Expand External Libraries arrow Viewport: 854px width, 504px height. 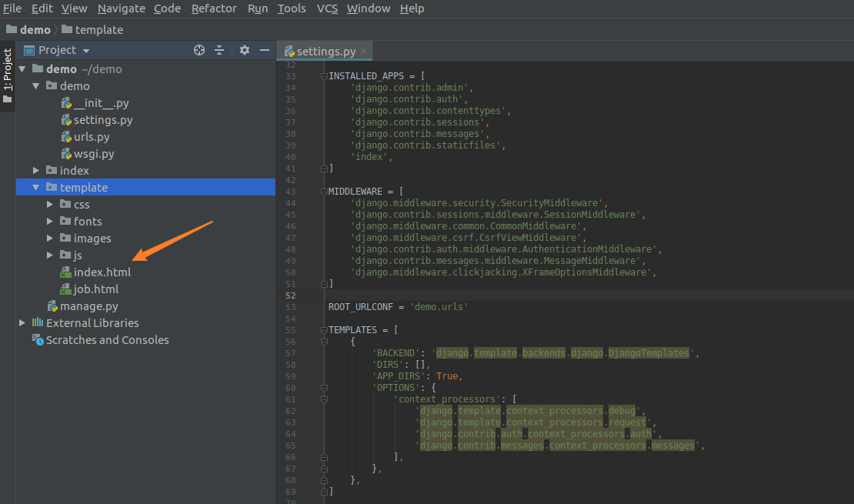(22, 322)
